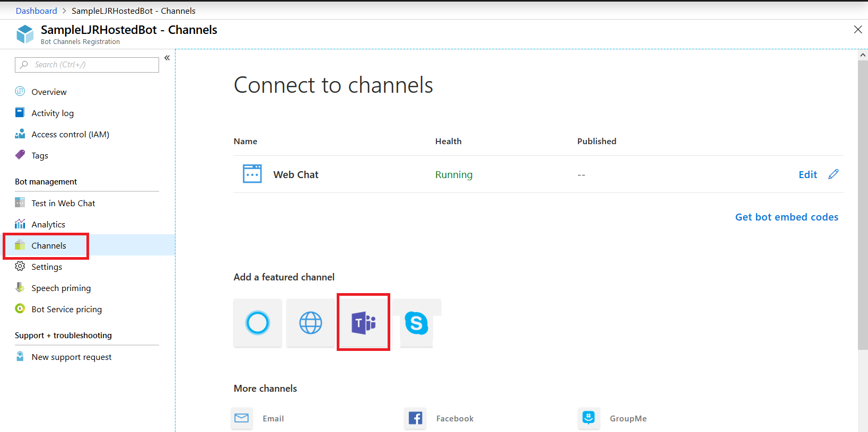Add the Cortana featured channel
868x432 pixels.
[x=258, y=323]
